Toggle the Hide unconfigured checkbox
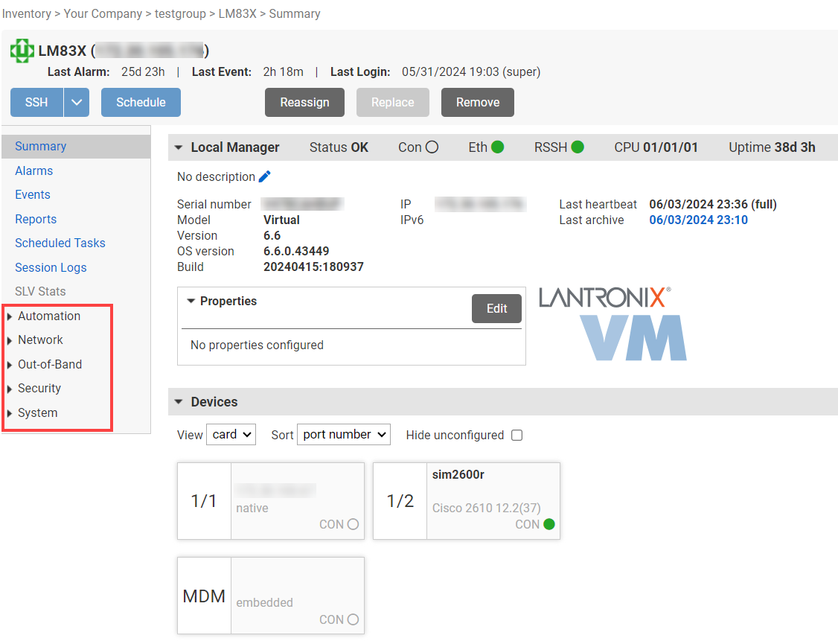Viewport: 838px width, 644px height. (x=516, y=435)
